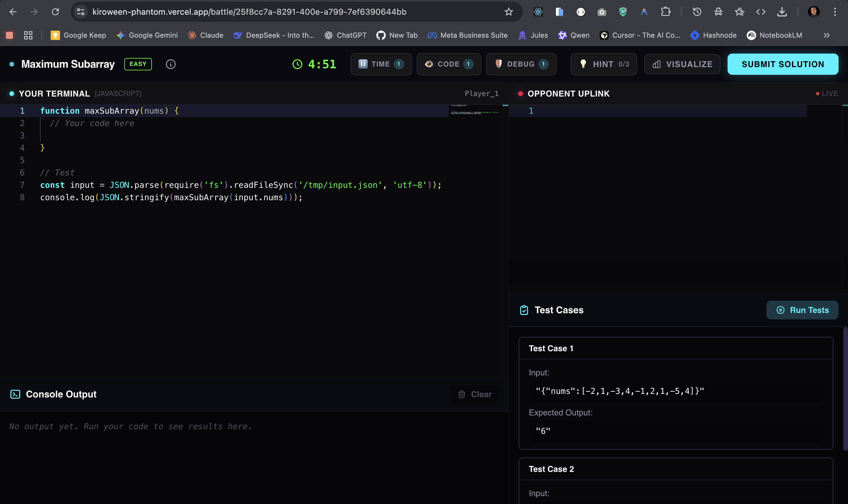Image resolution: width=848 pixels, height=504 pixels.
Task: Open the VISUALIZE chart view
Action: [682, 64]
